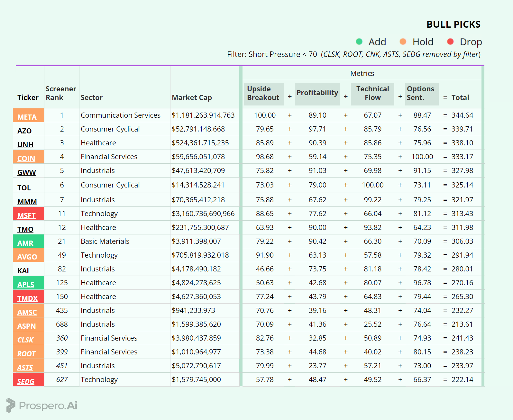Open the TOL ticker link

point(24,188)
